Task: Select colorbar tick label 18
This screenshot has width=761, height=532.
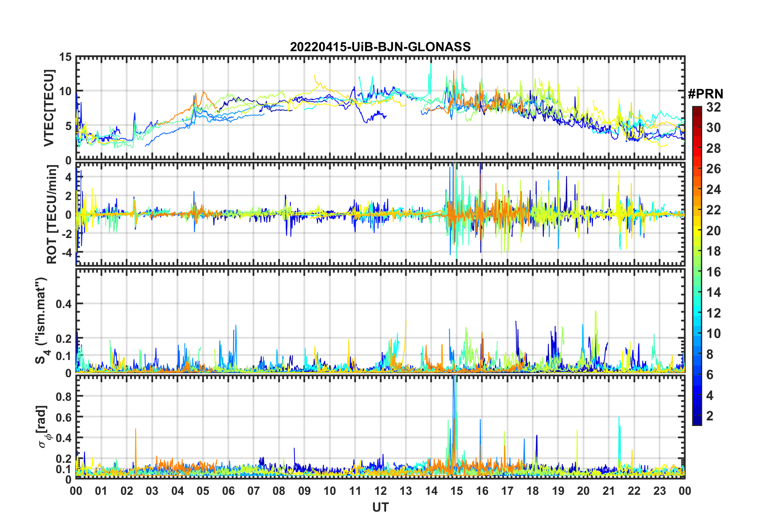Action: coord(713,251)
